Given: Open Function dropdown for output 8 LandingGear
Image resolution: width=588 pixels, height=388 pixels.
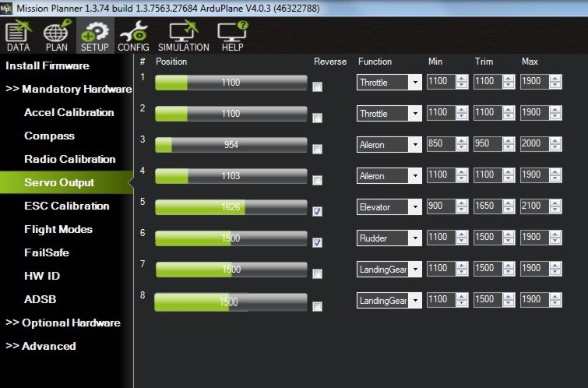Looking at the screenshot, I should (x=389, y=300).
